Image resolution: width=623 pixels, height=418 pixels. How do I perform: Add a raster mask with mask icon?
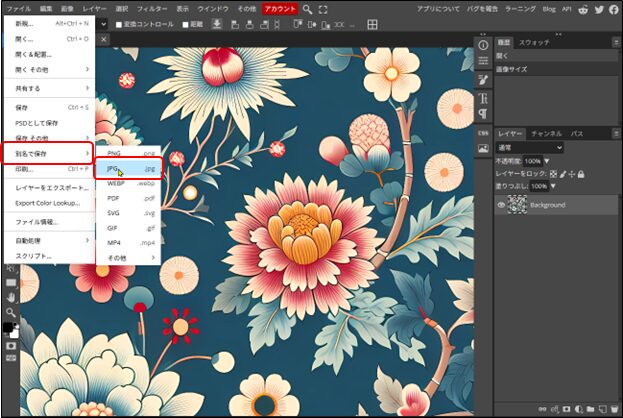click(567, 409)
